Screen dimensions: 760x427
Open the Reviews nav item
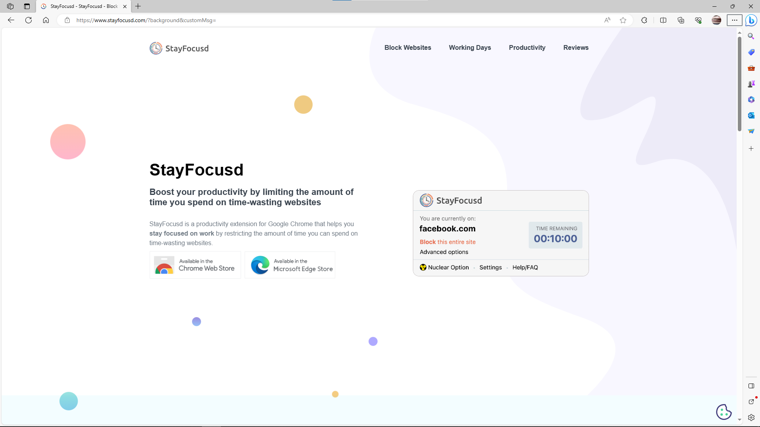(576, 47)
